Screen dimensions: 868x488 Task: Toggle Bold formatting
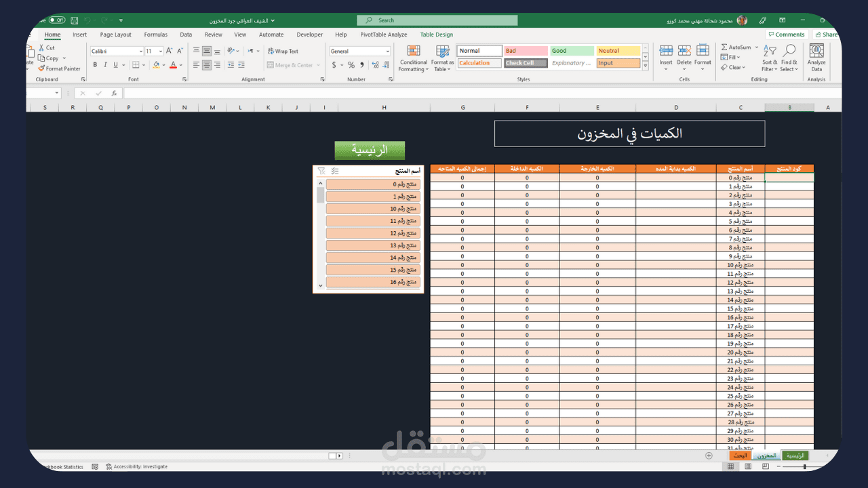point(95,65)
